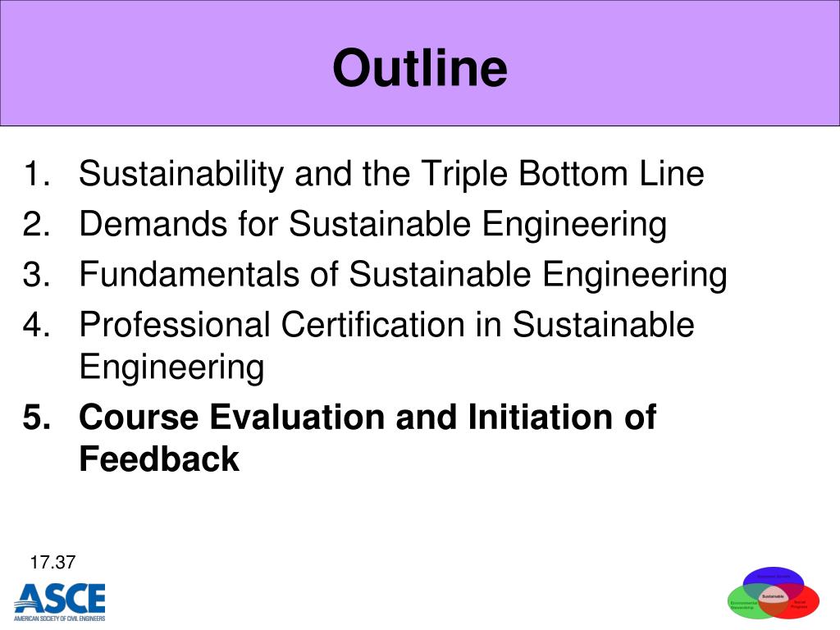Select list number 1 marker
This screenshot has width=840, height=630.
tap(36, 174)
